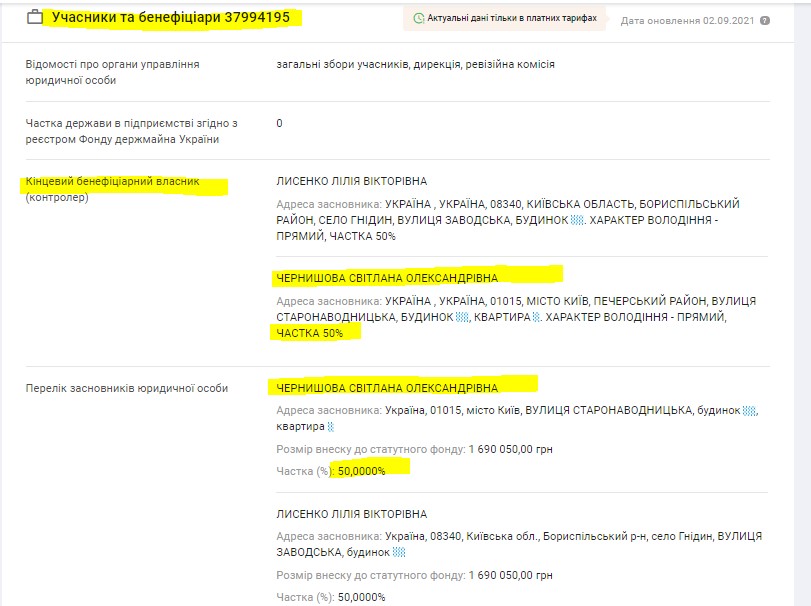Click the 'Перелік засновників юридичної особи' label
811x606 pixels.
click(x=126, y=388)
